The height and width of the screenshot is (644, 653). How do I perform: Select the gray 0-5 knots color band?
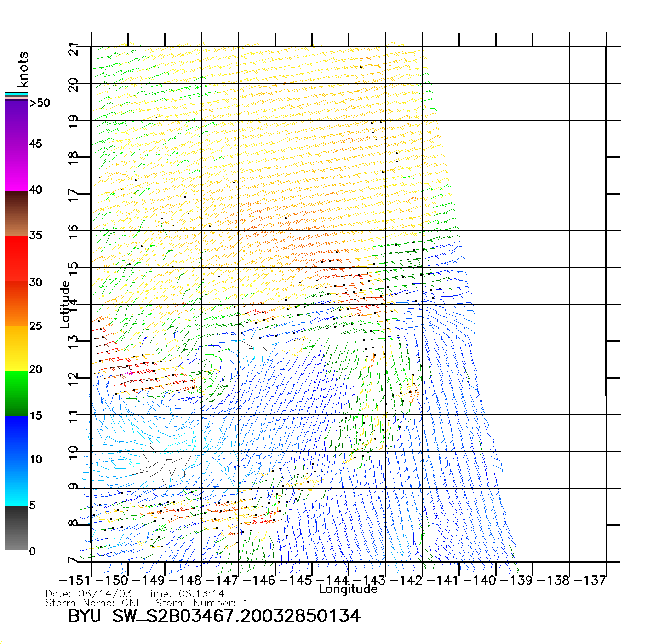point(16,528)
